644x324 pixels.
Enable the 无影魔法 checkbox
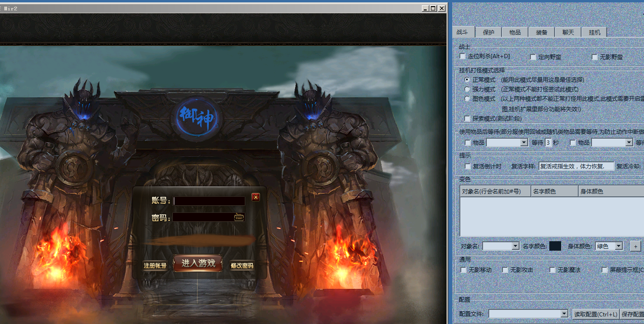coord(553,270)
